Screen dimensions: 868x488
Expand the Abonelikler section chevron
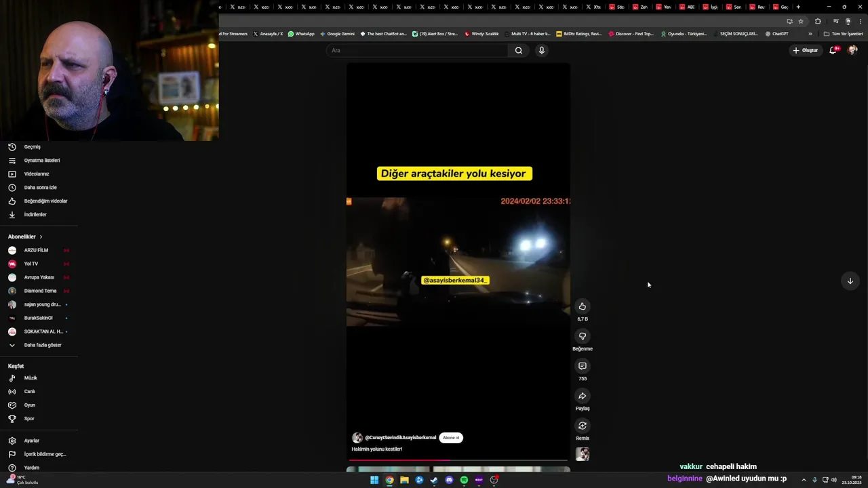(x=41, y=237)
